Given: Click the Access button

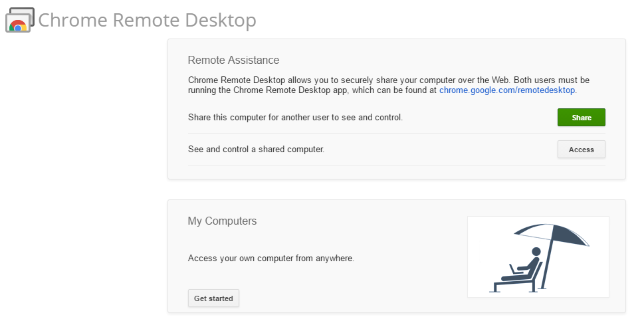Looking at the screenshot, I should [x=581, y=150].
